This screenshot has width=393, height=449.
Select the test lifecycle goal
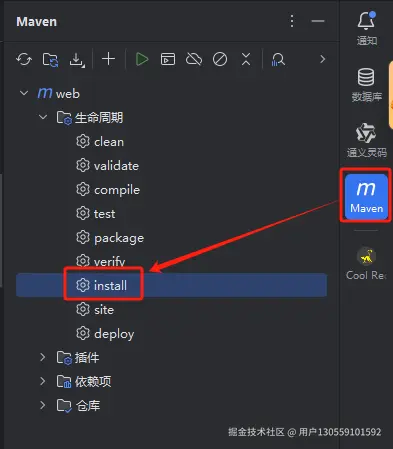tap(171, 214)
